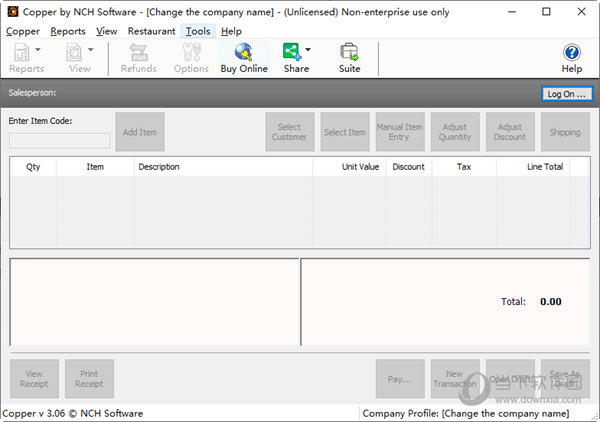Click the Log On button
Viewport: 600px width, 422px height.
567,94
